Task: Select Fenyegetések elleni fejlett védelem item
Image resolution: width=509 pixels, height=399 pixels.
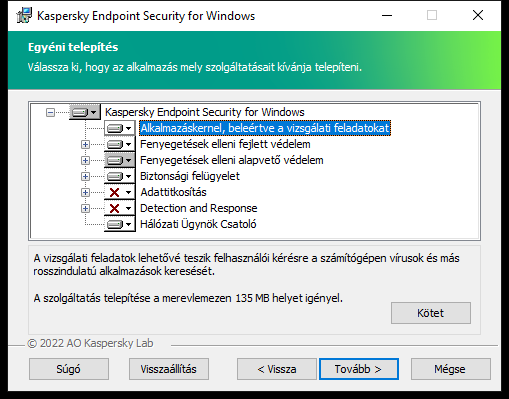Action: pos(225,144)
